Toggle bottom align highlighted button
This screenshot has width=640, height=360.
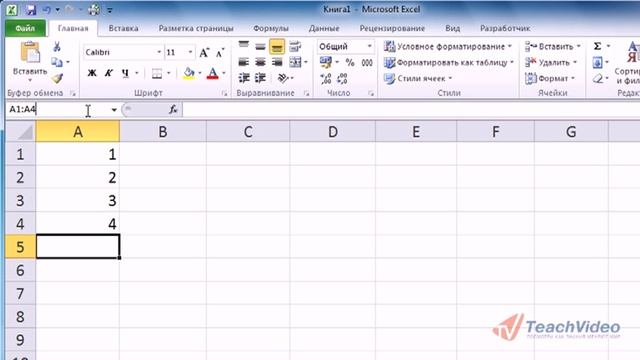click(277, 47)
